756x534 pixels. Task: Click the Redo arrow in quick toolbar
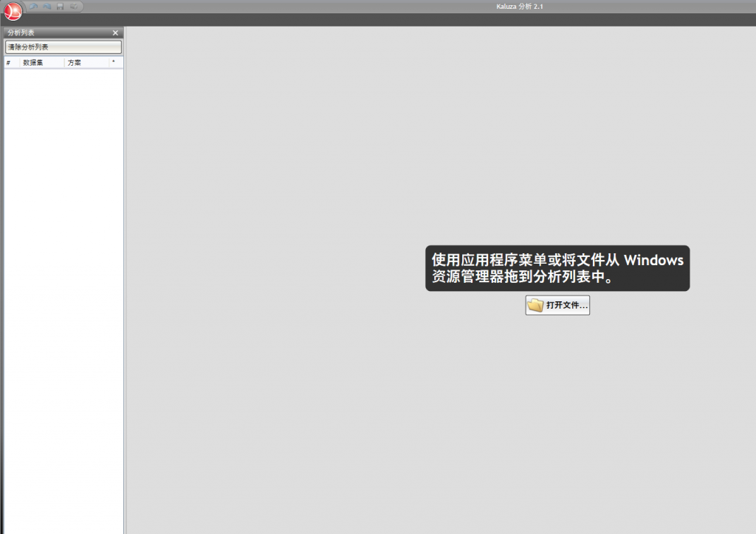[x=47, y=6]
